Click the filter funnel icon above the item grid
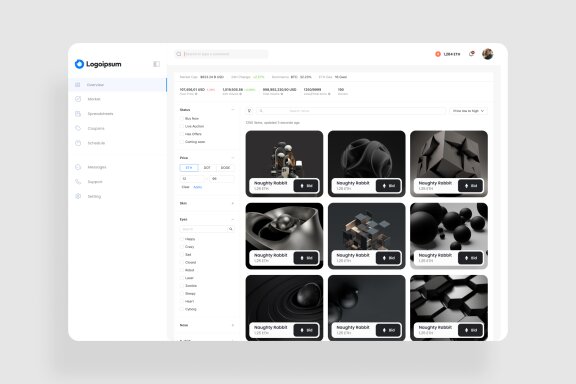 click(249, 111)
